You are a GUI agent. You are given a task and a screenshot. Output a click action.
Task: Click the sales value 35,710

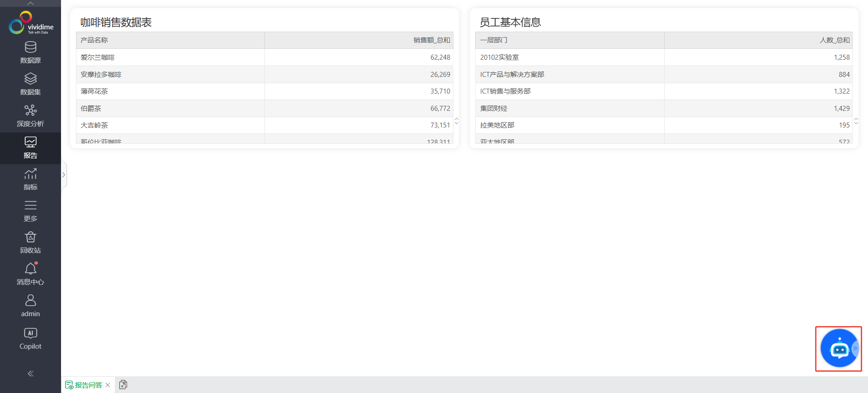coord(440,91)
